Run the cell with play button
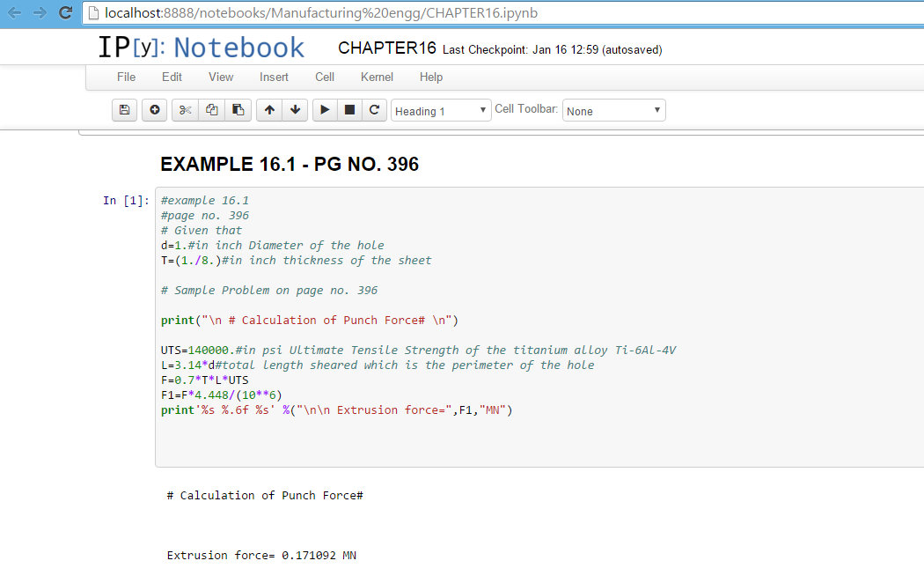Image resolution: width=924 pixels, height=583 pixels. [x=325, y=110]
